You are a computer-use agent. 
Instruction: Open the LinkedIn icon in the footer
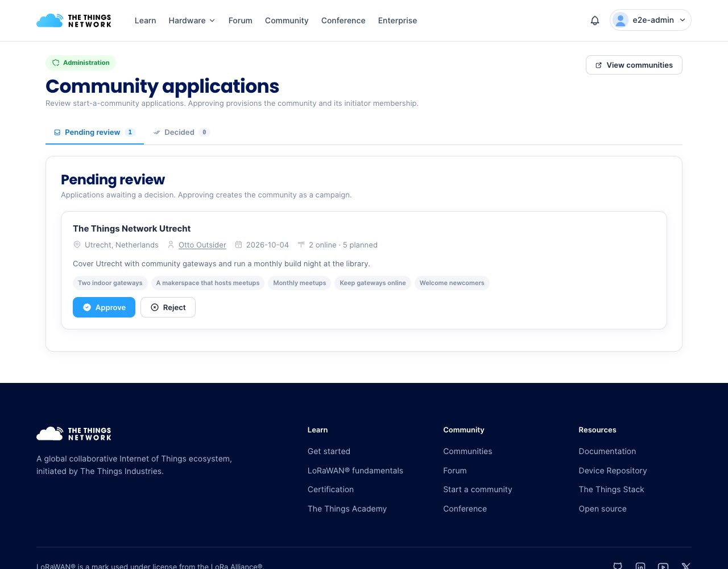(640, 566)
